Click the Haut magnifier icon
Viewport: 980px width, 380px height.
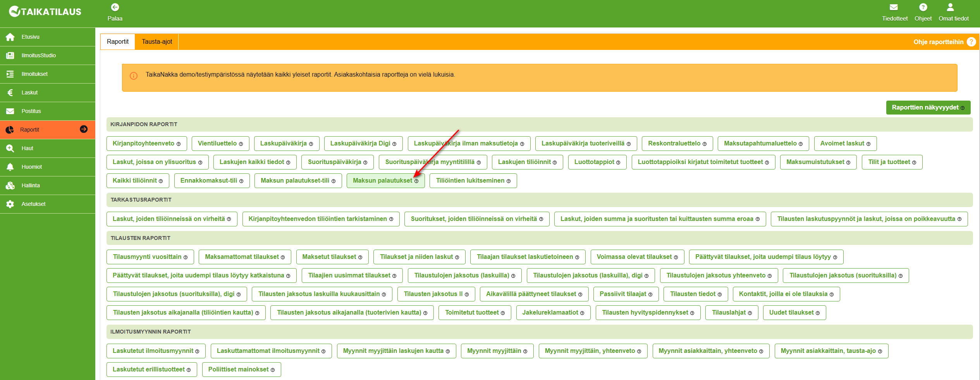click(10, 149)
